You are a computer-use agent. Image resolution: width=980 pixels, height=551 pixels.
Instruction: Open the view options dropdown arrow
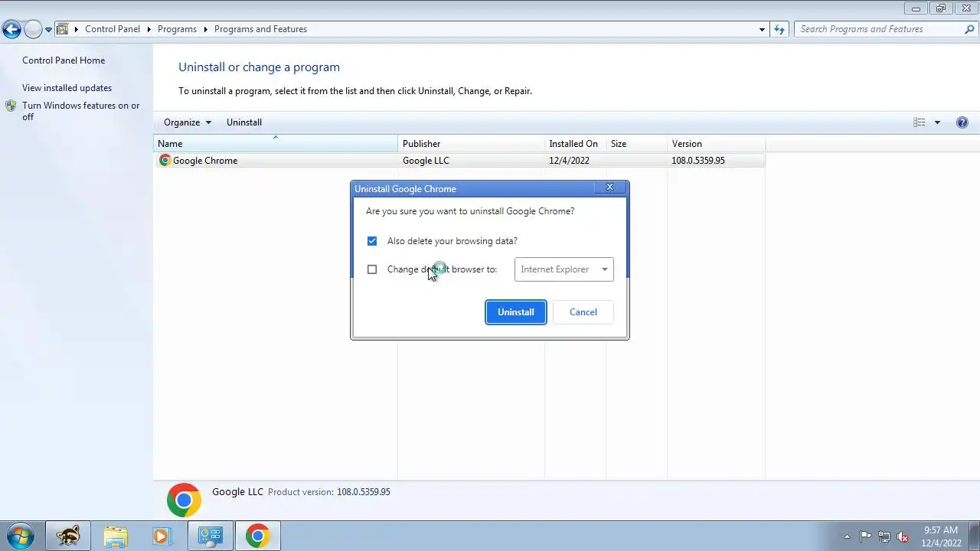point(937,122)
